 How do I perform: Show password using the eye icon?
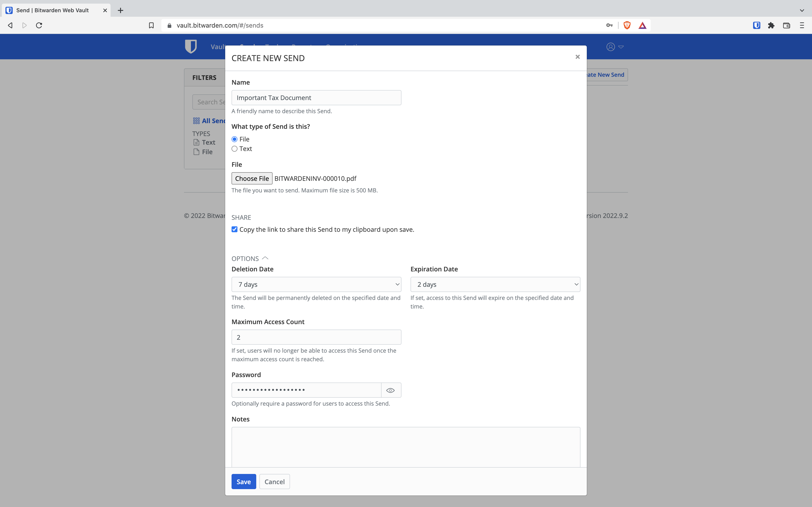[391, 390]
